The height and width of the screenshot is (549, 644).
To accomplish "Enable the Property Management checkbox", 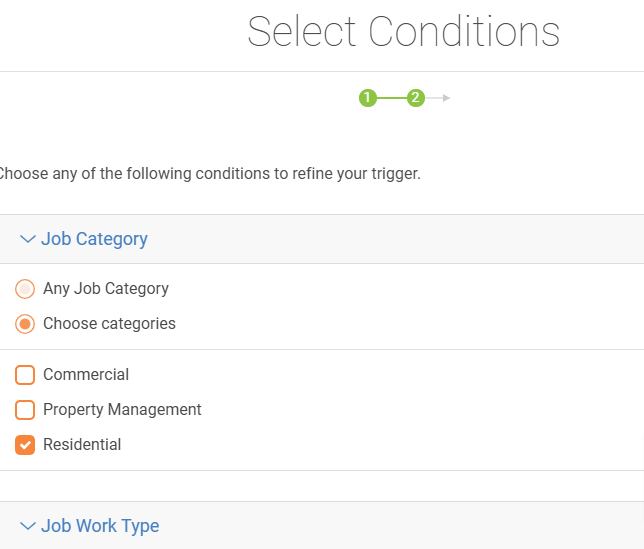I will pos(25,410).
